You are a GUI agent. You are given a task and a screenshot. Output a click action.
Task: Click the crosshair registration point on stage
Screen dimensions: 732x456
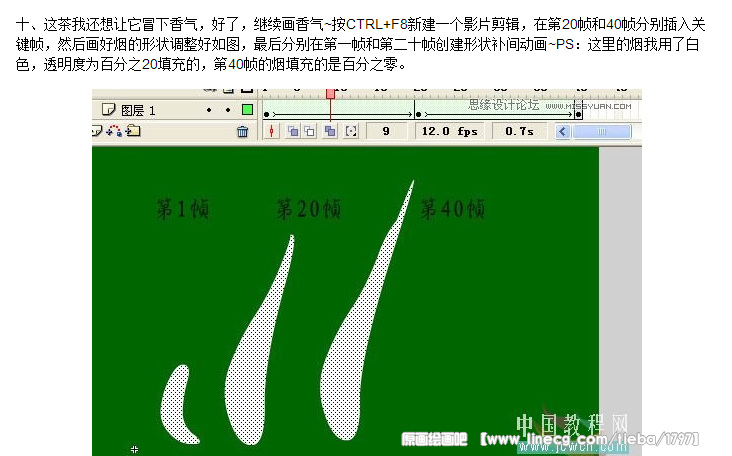134,449
